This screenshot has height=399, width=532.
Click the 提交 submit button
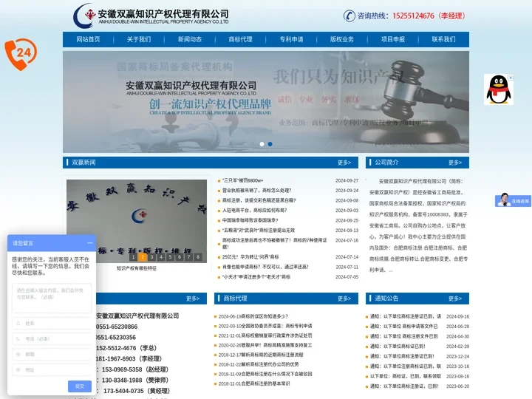click(80, 386)
